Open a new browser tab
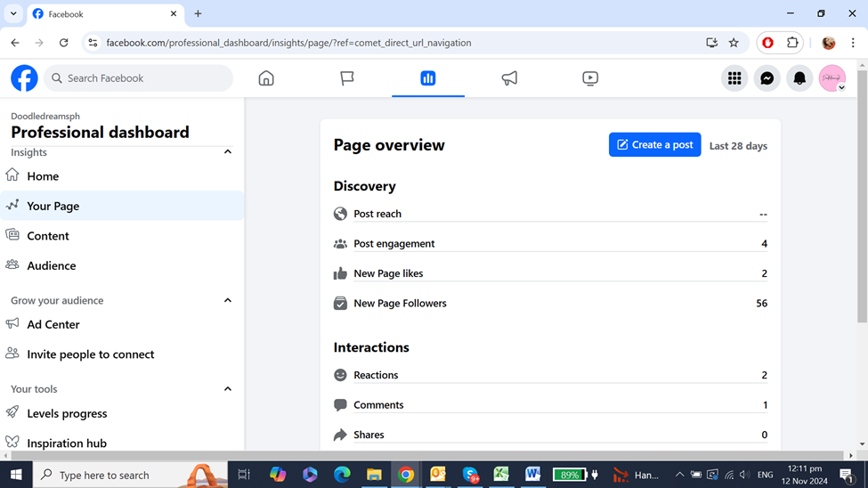The height and width of the screenshot is (488, 868). (x=198, y=14)
